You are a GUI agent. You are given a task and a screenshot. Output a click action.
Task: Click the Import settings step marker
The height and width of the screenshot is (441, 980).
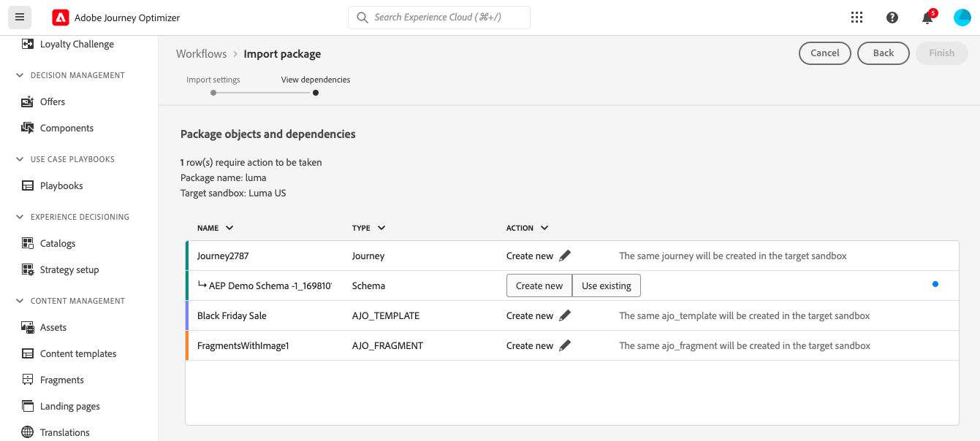pos(213,93)
